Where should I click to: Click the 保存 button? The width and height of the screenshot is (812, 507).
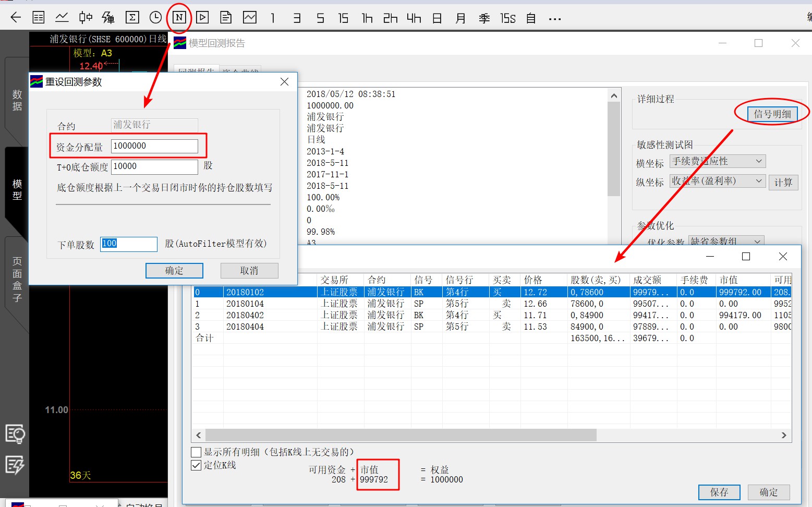point(719,492)
